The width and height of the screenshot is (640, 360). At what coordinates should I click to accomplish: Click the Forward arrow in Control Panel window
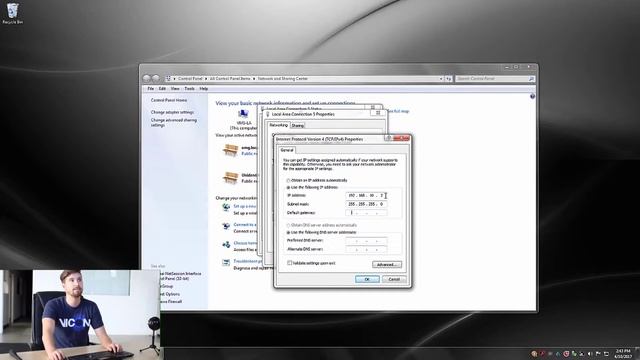tap(156, 78)
